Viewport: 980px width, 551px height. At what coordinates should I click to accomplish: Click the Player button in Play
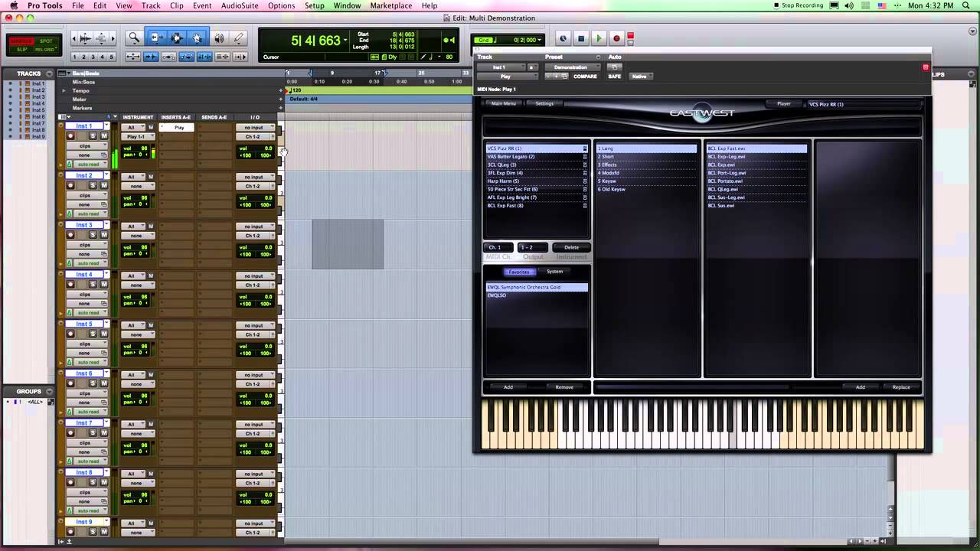point(784,103)
